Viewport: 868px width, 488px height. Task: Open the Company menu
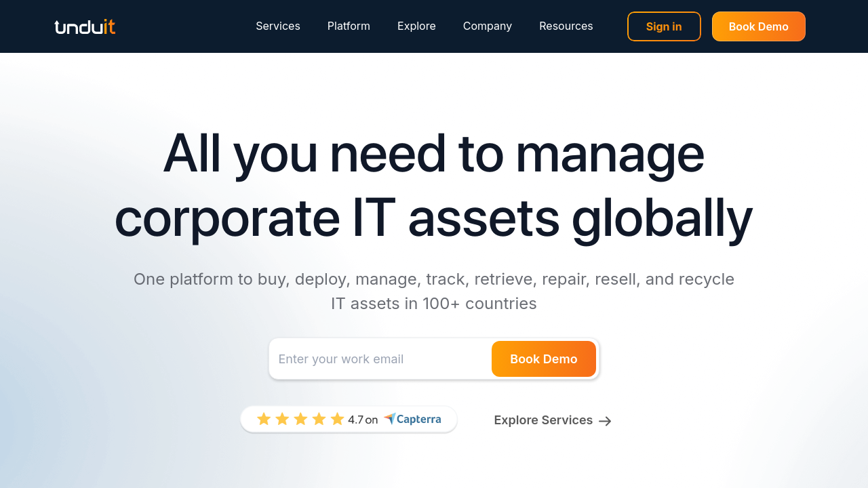[x=487, y=26]
